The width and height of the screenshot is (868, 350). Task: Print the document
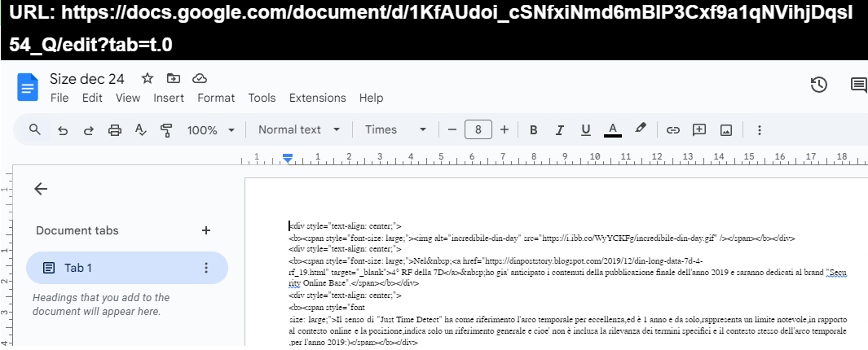pyautogui.click(x=115, y=130)
